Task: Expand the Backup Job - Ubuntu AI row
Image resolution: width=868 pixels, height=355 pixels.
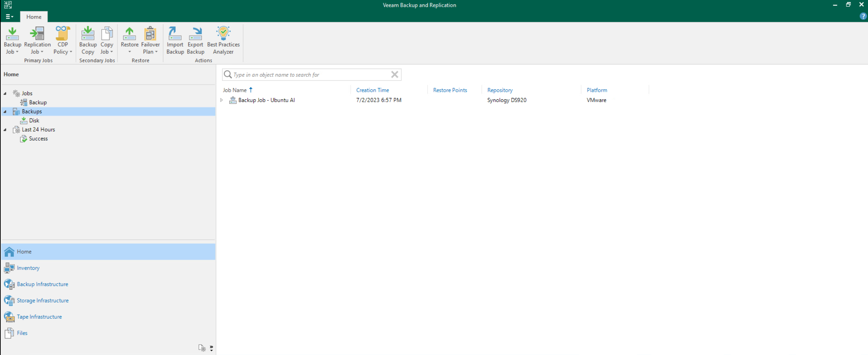Action: pyautogui.click(x=222, y=100)
